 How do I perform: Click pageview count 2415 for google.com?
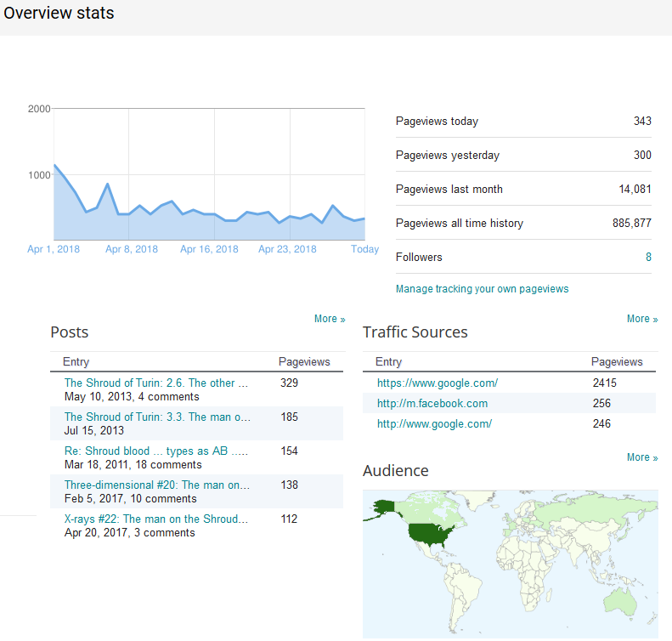[x=604, y=383]
